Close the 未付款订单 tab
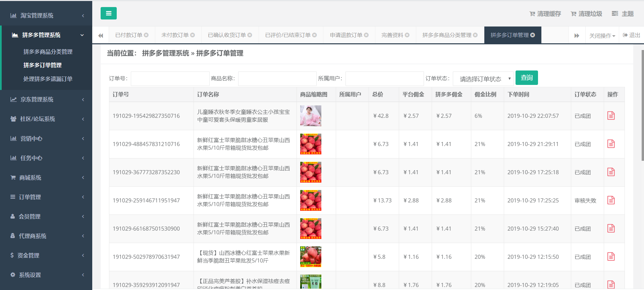 193,35
